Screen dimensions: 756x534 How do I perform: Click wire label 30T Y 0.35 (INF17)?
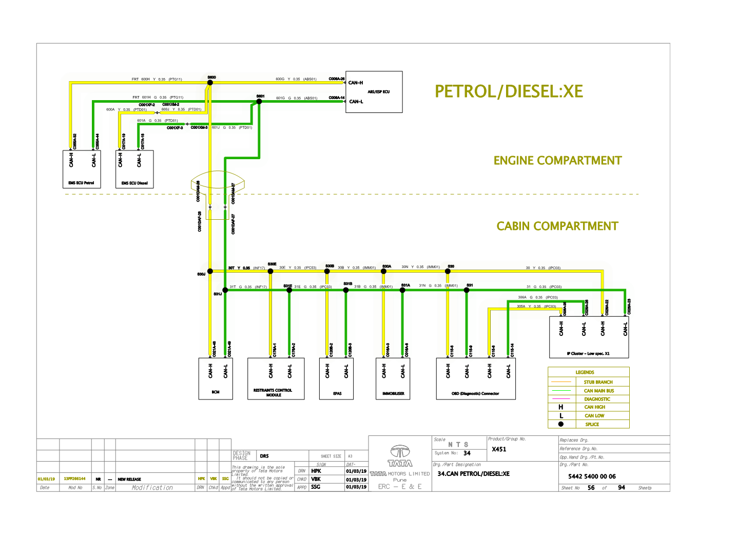point(246,268)
